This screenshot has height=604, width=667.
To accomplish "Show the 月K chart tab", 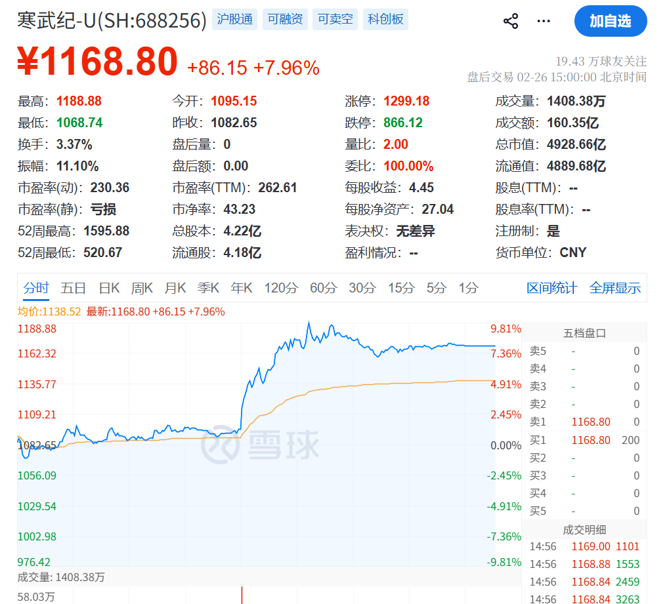I will [176, 288].
